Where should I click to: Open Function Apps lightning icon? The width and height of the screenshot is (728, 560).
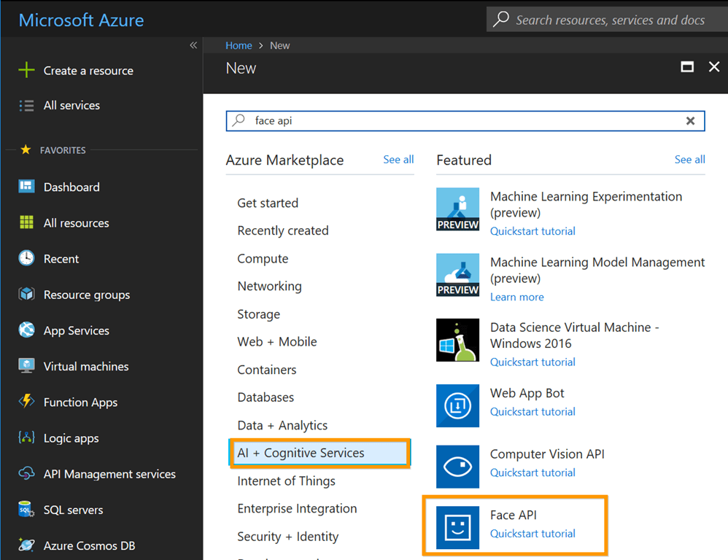[27, 402]
